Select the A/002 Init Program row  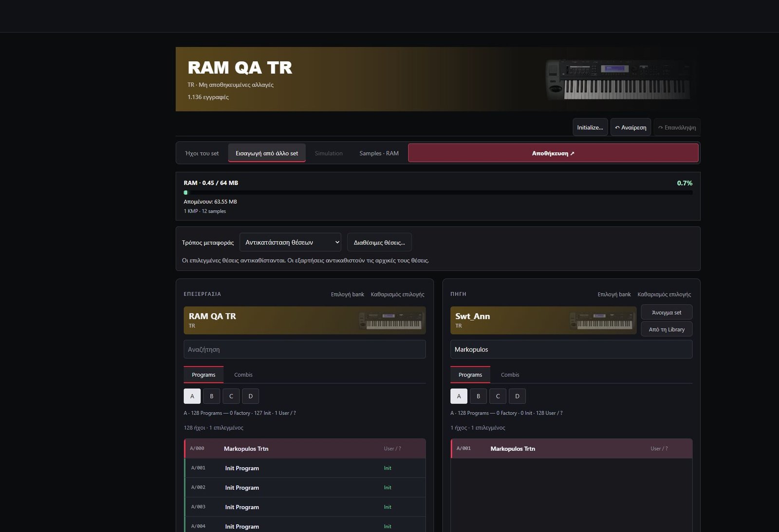tap(305, 488)
